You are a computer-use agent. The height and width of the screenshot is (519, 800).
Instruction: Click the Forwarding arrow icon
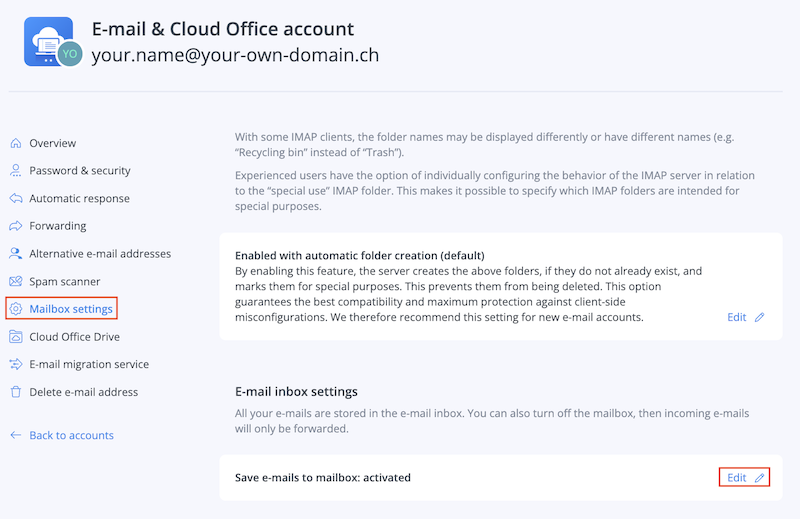16,226
